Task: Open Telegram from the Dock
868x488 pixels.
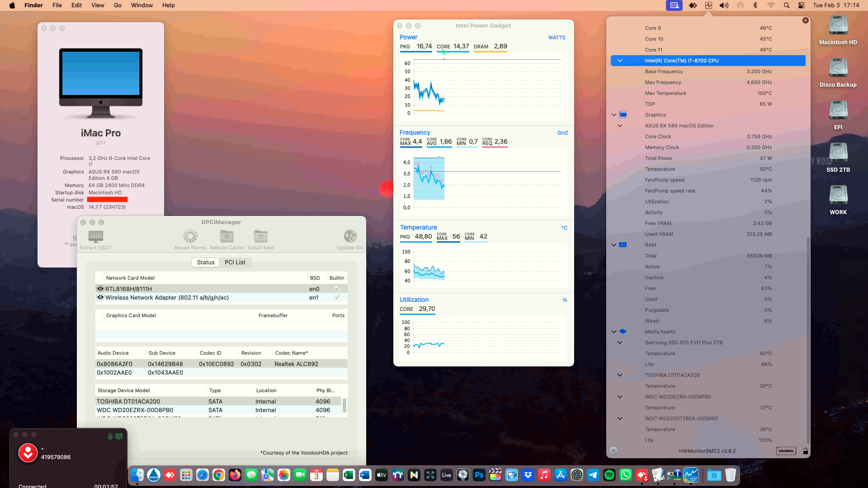Action: tap(593, 475)
